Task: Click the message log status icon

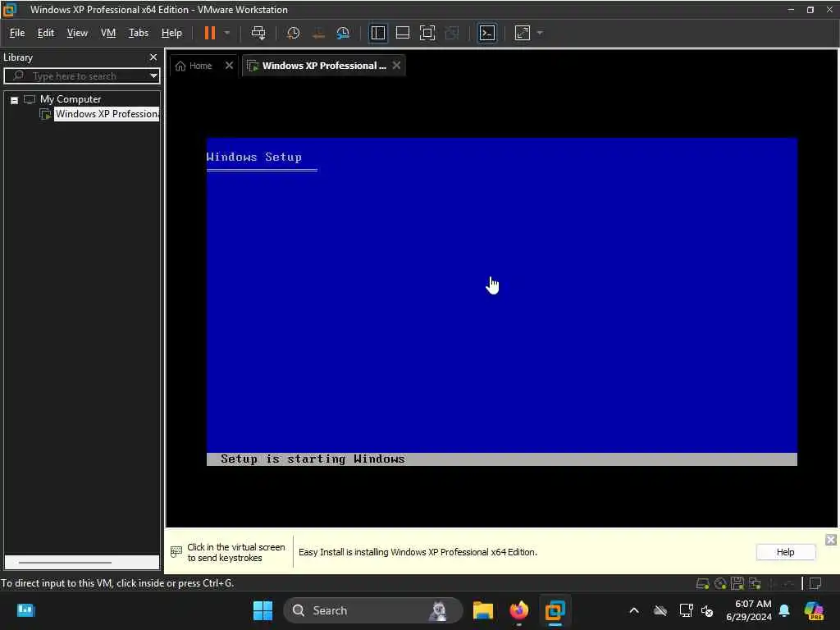Action: click(x=815, y=583)
